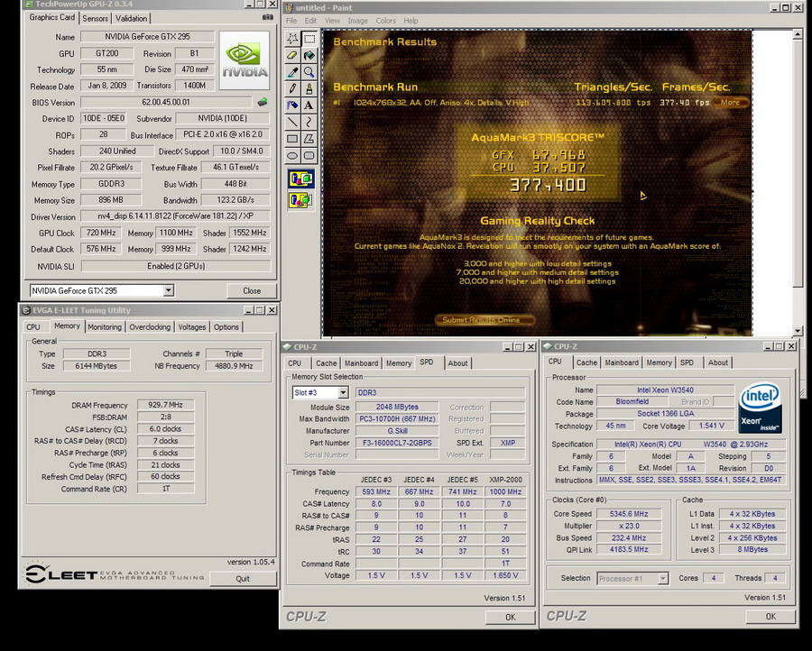Select the Magnifier tool in Paint

point(309,72)
